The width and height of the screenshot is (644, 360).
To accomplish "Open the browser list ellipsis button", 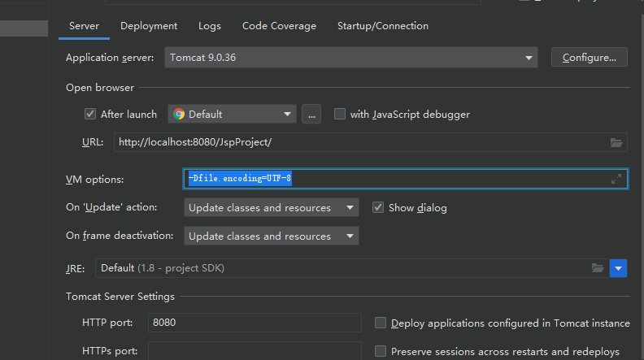I will click(x=311, y=114).
